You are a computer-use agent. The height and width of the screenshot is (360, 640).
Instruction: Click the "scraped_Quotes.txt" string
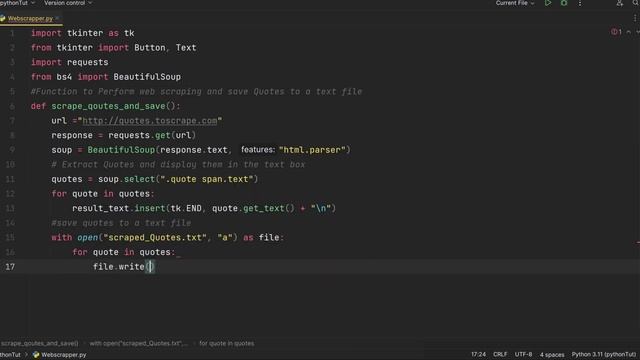pyautogui.click(x=155, y=238)
